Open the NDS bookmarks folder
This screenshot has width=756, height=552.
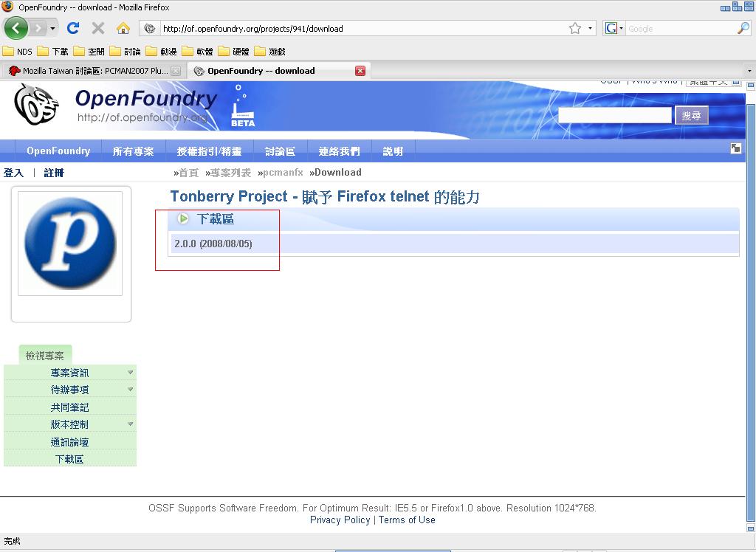pos(18,51)
